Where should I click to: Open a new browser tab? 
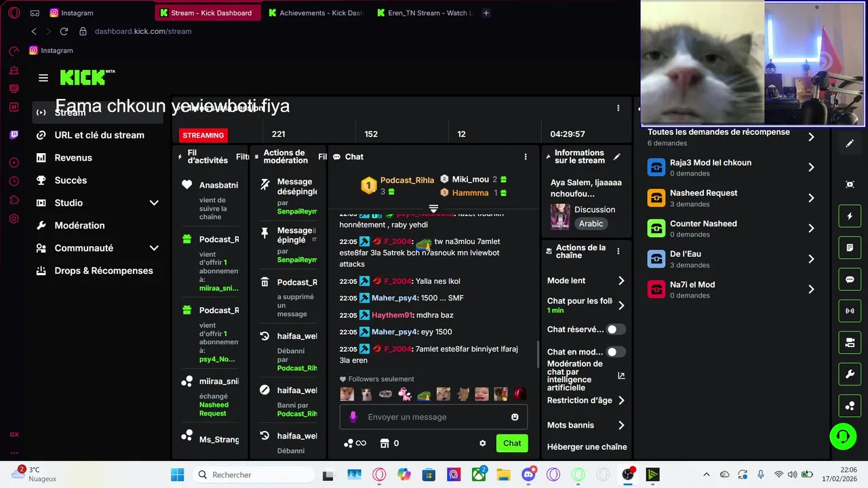pyautogui.click(x=486, y=13)
